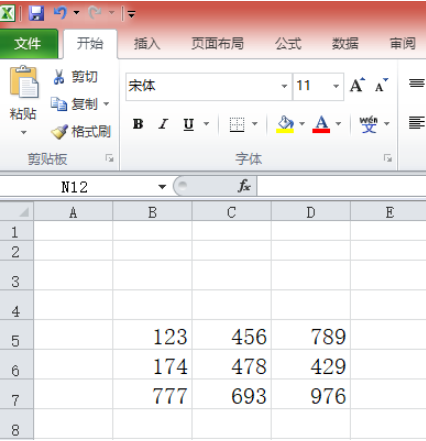Image resolution: width=426 pixels, height=441 pixels.
Task: Select cell containing 429
Action: tap(311, 364)
